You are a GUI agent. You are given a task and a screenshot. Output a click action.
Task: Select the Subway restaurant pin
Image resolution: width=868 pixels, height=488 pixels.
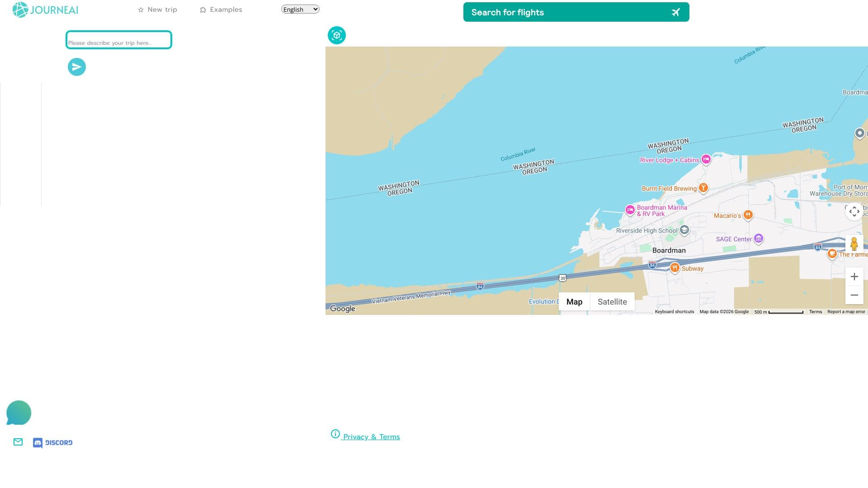pos(675,267)
